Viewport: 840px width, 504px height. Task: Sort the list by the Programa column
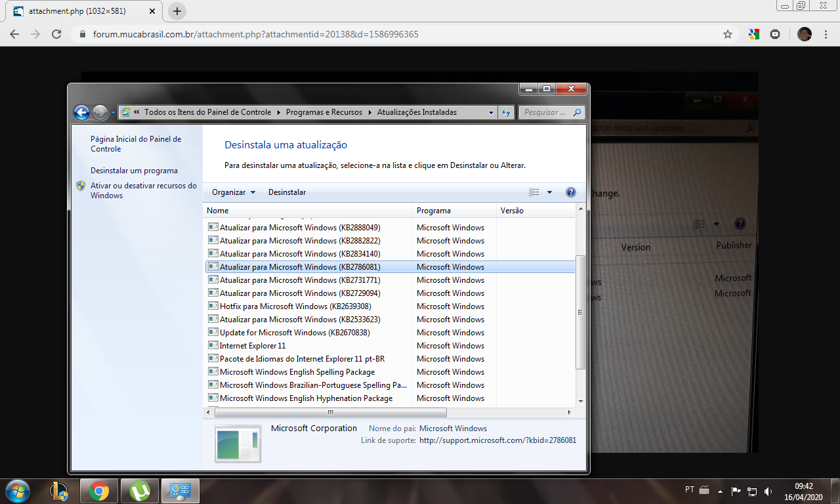tap(453, 211)
